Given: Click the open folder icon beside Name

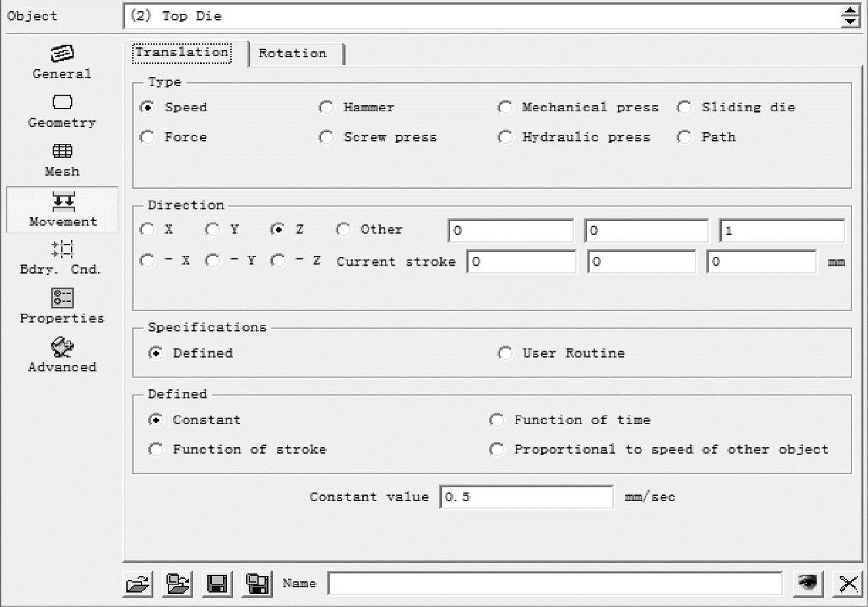Looking at the screenshot, I should [138, 583].
